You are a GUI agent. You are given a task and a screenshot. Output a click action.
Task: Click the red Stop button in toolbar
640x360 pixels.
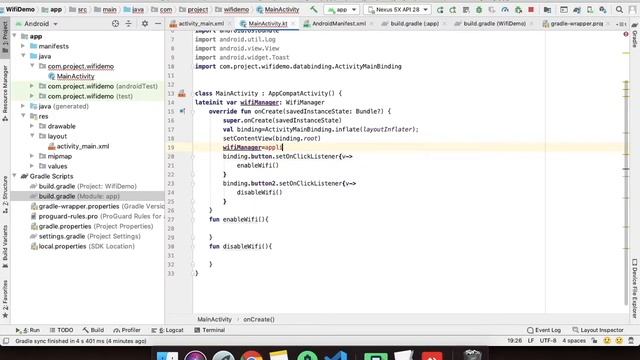point(531,9)
